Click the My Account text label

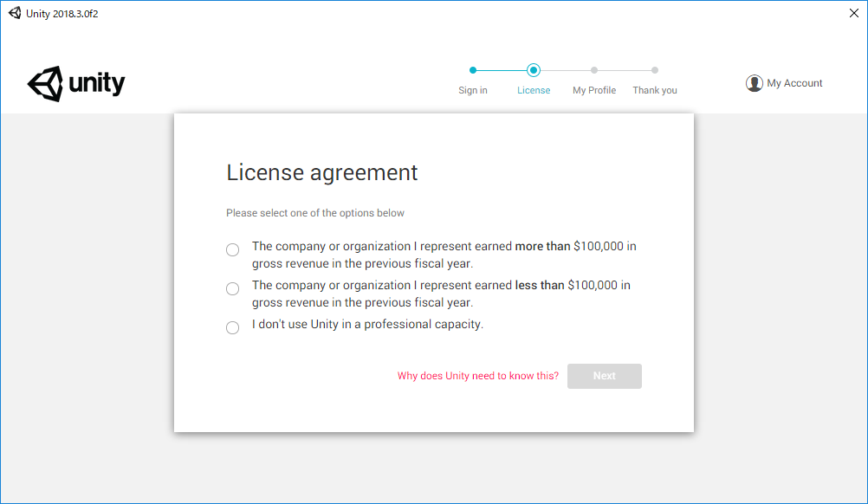(794, 82)
